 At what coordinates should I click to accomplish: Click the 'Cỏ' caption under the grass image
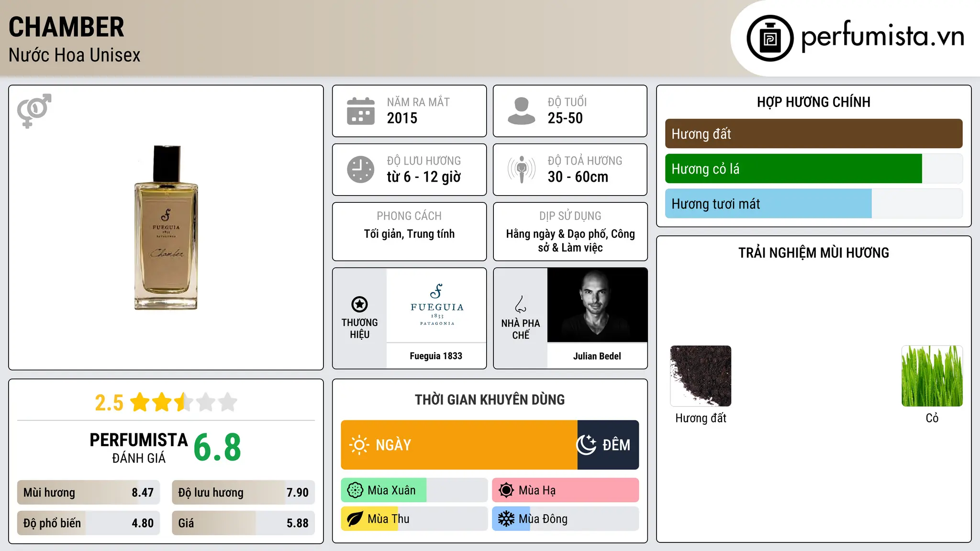(932, 418)
